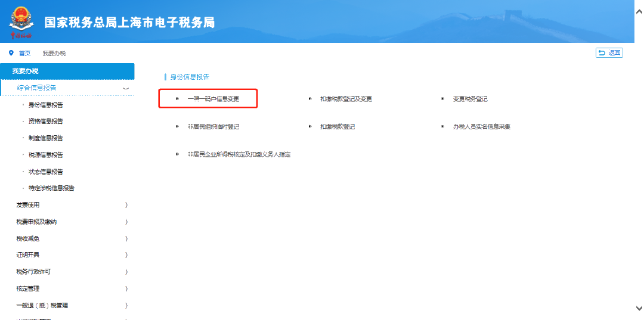Open 资格信息报告 in sidebar
The width and height of the screenshot is (644, 320).
coord(45,122)
